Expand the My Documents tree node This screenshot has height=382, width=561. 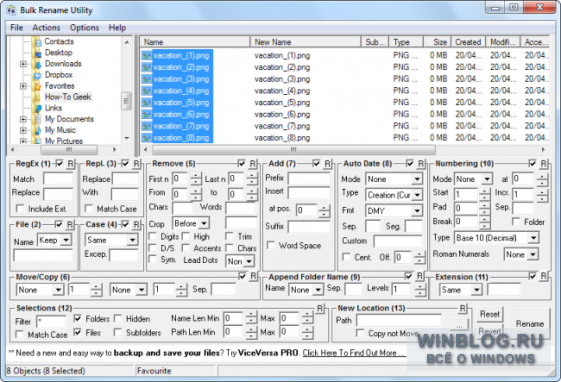[23, 119]
